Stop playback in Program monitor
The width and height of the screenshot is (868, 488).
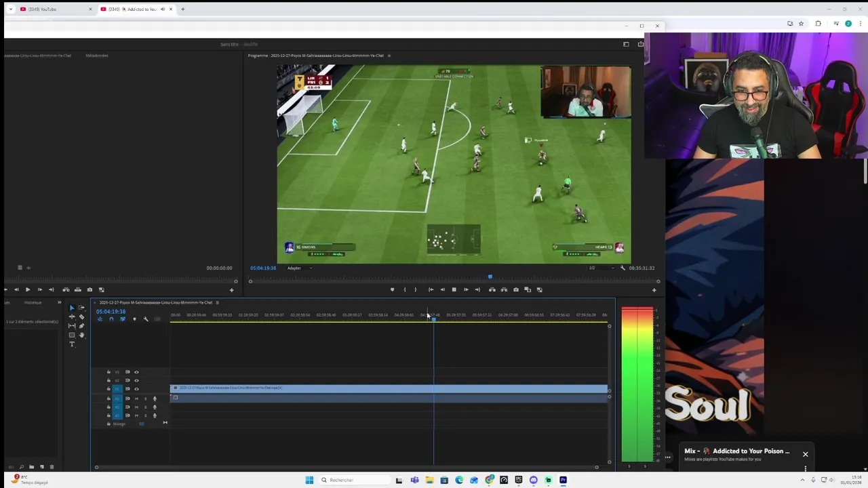point(454,289)
